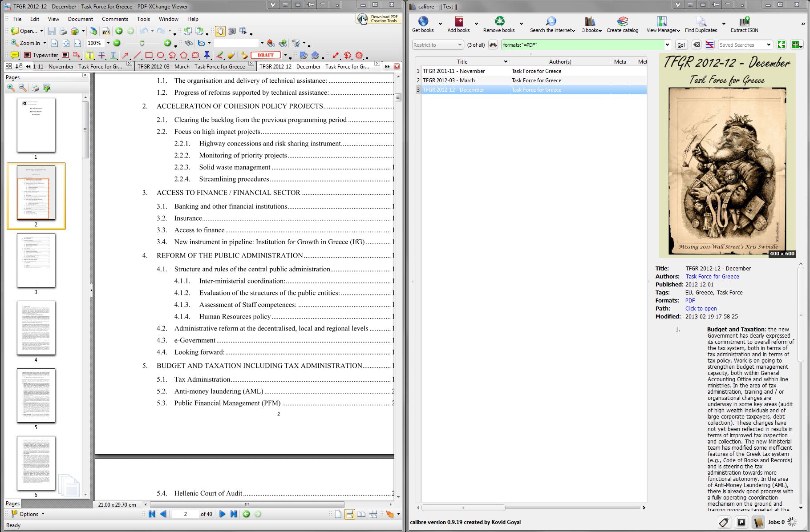This screenshot has width=810, height=532.
Task: Expand the Saved Searches combo box
Action: (x=769, y=45)
